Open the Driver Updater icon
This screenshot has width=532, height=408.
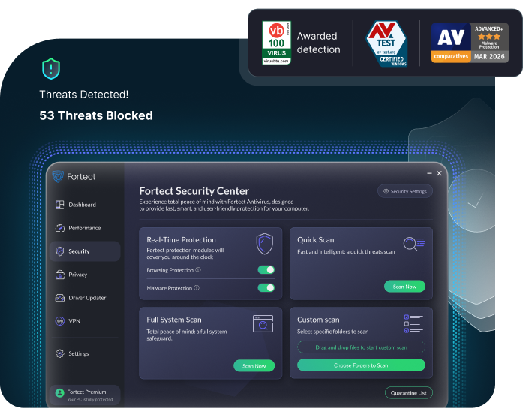[x=60, y=298]
